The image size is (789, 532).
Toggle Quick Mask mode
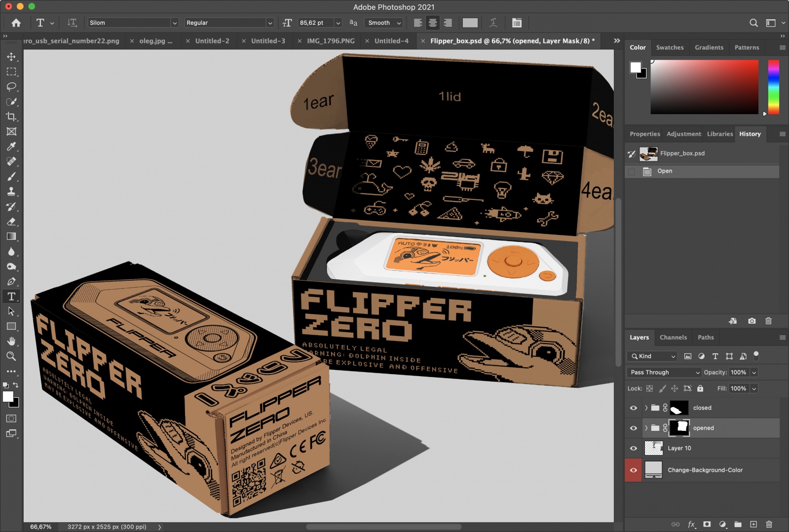tap(11, 418)
